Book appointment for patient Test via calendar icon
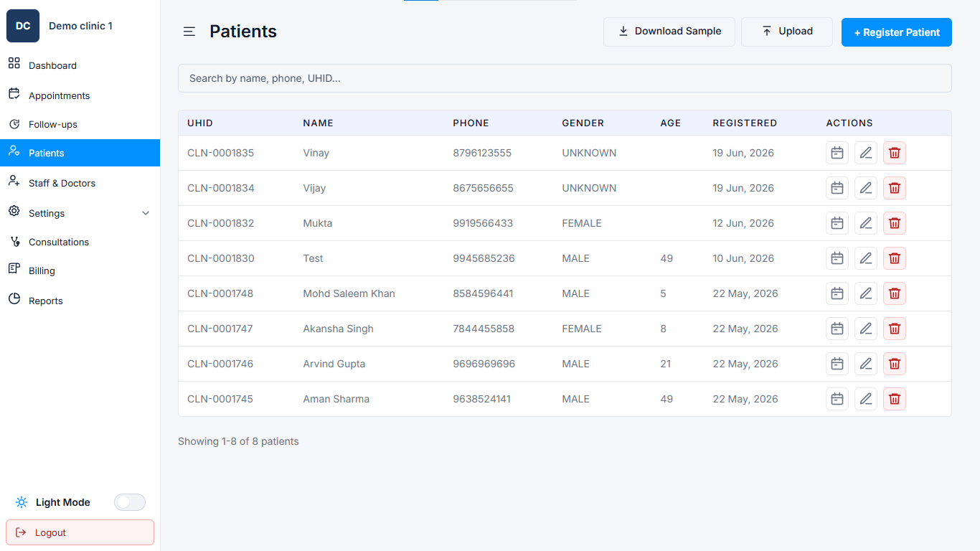The width and height of the screenshot is (980, 551). click(837, 258)
